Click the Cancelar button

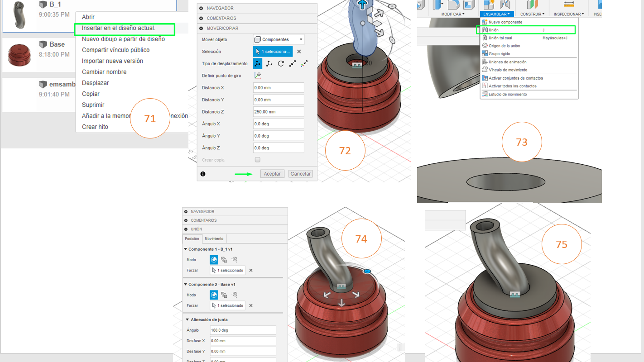pyautogui.click(x=301, y=174)
